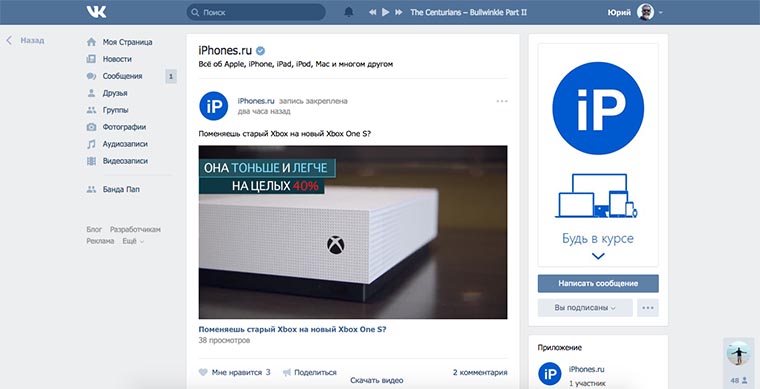The width and height of the screenshot is (760, 389).
Task: Expand the account menu arrow next to avatar
Action: tap(661, 13)
